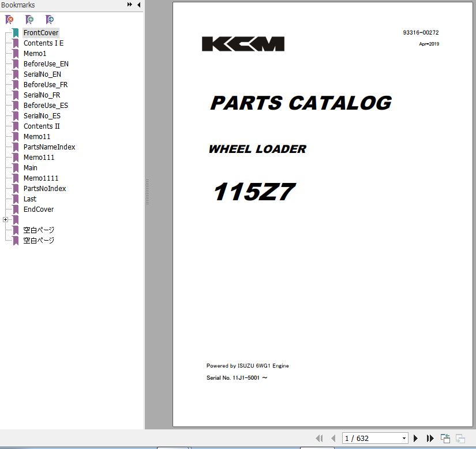Click the WHEEL LOADER heading

click(x=257, y=149)
